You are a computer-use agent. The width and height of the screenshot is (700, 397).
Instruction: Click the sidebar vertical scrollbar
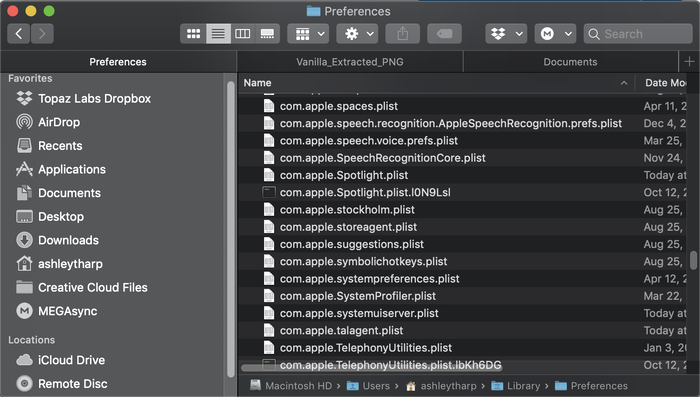[x=230, y=230]
